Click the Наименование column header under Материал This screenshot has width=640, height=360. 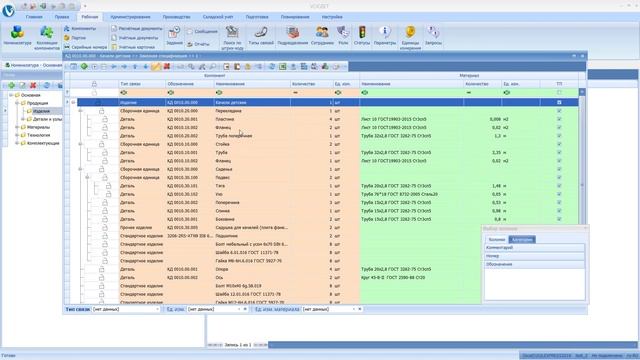[x=411, y=84]
